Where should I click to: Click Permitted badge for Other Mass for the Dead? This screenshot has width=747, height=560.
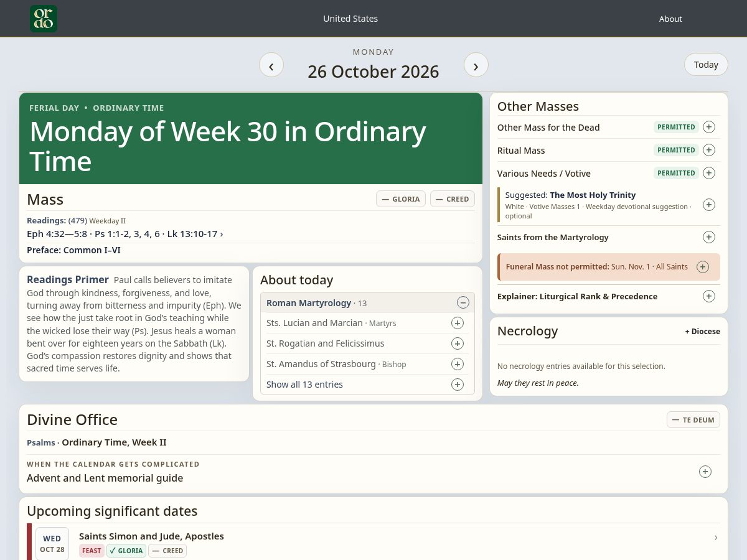676,127
